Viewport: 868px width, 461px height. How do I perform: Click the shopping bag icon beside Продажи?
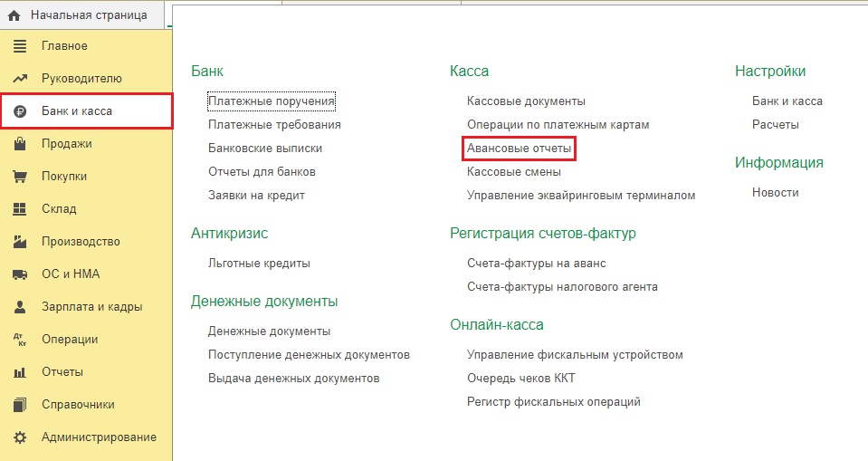pyautogui.click(x=20, y=144)
